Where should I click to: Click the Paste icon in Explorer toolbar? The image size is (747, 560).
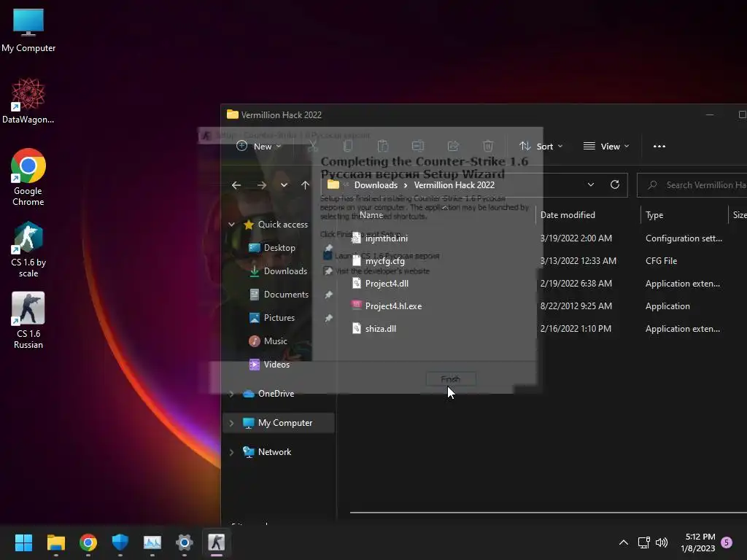[x=383, y=146]
